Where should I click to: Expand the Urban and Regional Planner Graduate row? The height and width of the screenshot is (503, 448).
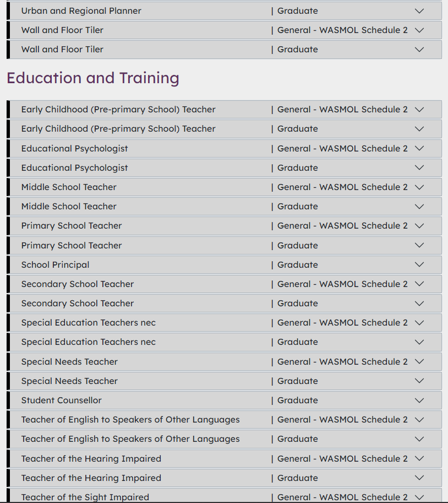click(x=419, y=11)
